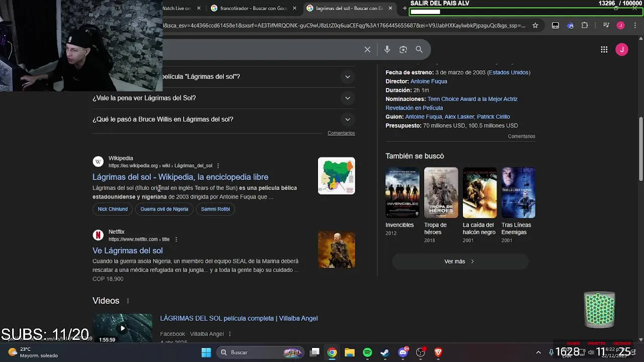Open Steam from taskbar
Screen dimensions: 644x362
click(385, 352)
